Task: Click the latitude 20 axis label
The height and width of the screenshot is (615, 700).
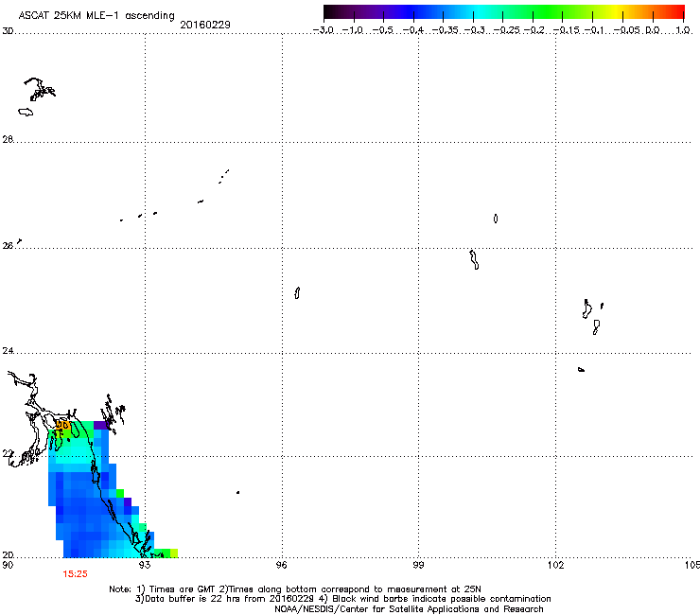Action: click(8, 555)
